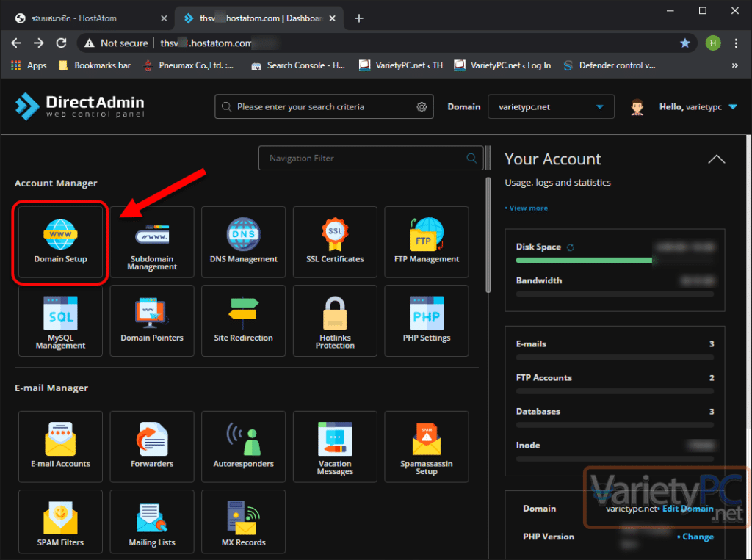
Task: Close the Dashboard tab
Action: 333,18
